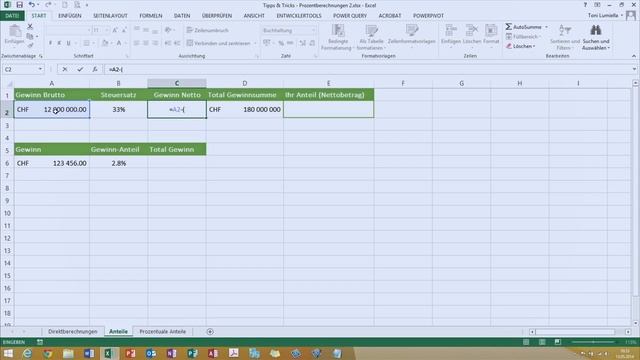640x360 pixels.
Task: Expand the formula bar with its arrow
Action: tap(634, 69)
